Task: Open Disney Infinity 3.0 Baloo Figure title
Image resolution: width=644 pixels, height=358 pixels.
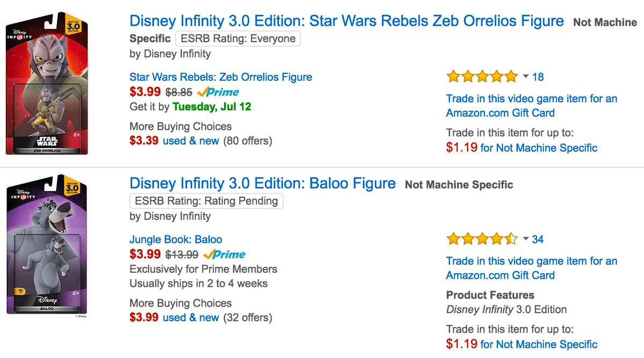Action: click(262, 184)
